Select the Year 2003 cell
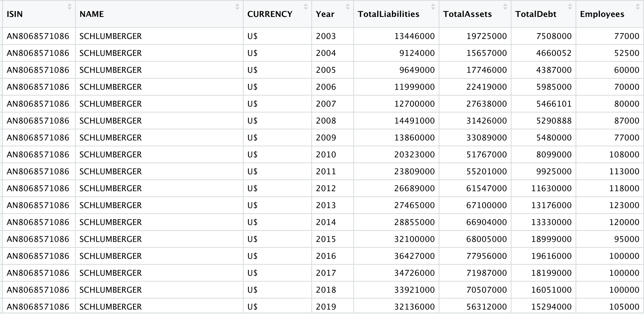Screen dimensions: 644x314 point(326,36)
